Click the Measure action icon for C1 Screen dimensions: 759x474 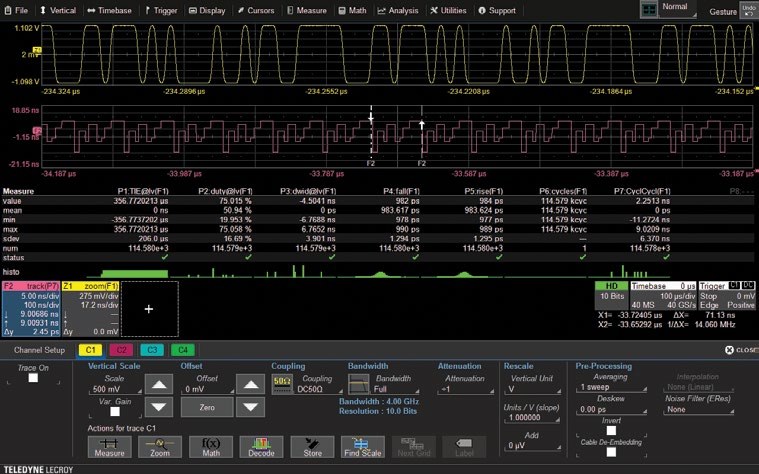pos(109,447)
